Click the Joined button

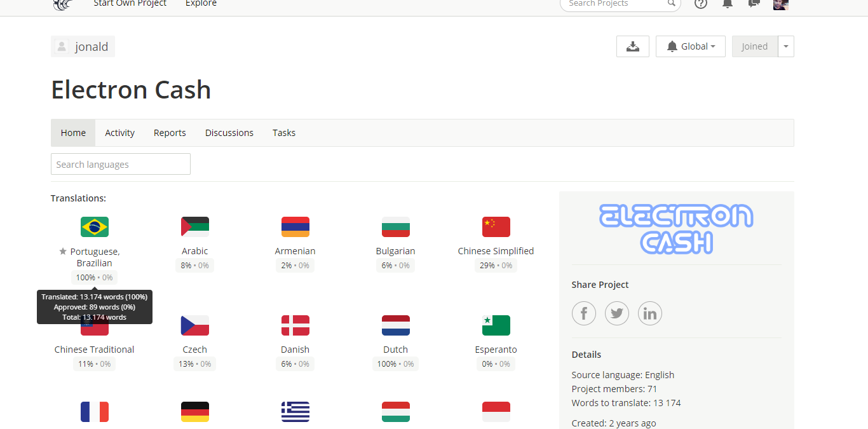coord(755,46)
